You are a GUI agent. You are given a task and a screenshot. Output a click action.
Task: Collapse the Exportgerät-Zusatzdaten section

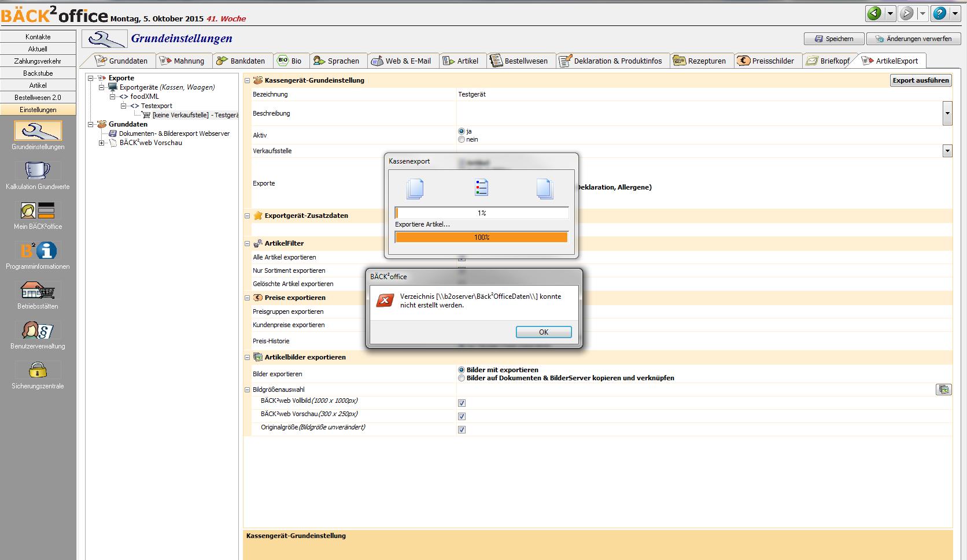[248, 216]
